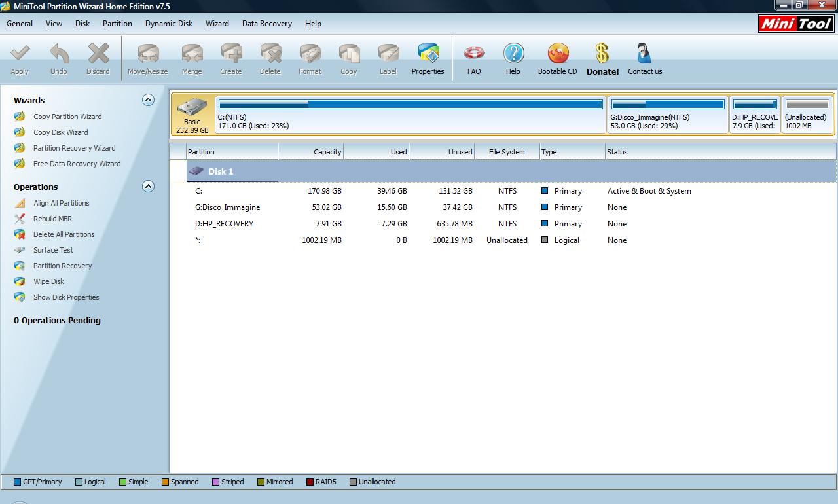Click the Create partition icon
This screenshot has height=504, width=838.
tap(231, 53)
